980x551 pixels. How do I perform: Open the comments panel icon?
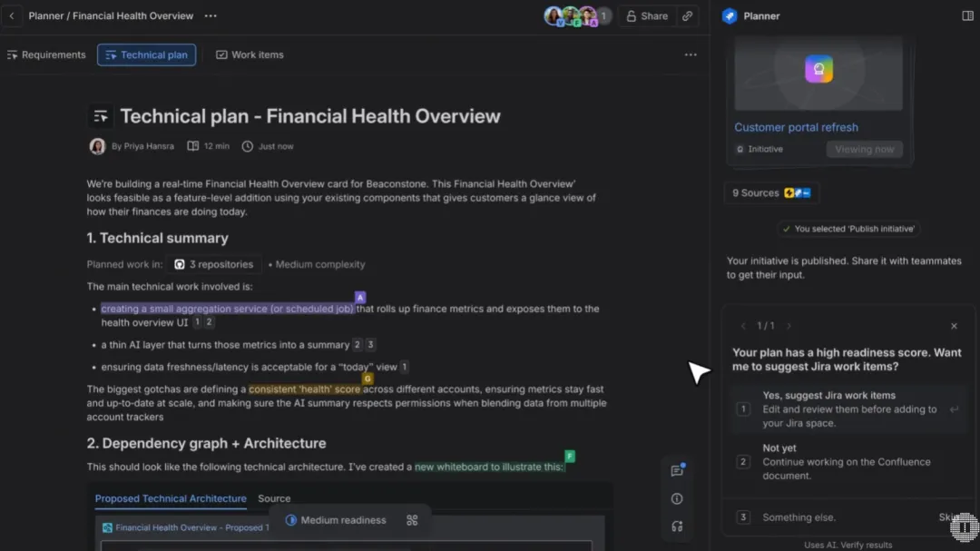click(677, 471)
